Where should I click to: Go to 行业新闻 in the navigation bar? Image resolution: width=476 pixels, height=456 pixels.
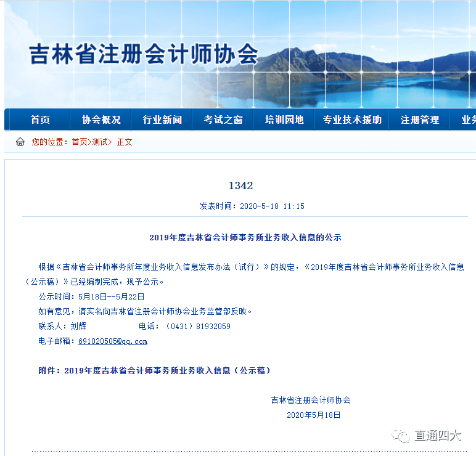point(162,120)
